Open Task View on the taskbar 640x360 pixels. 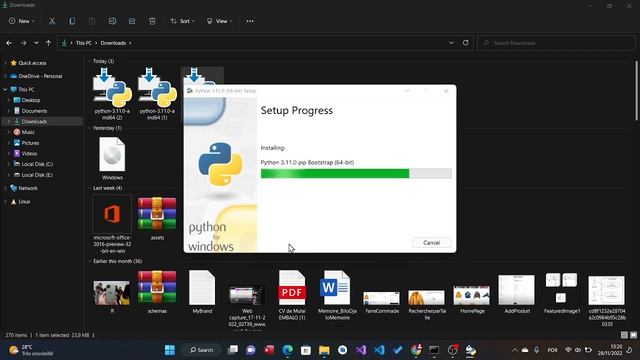click(x=233, y=350)
